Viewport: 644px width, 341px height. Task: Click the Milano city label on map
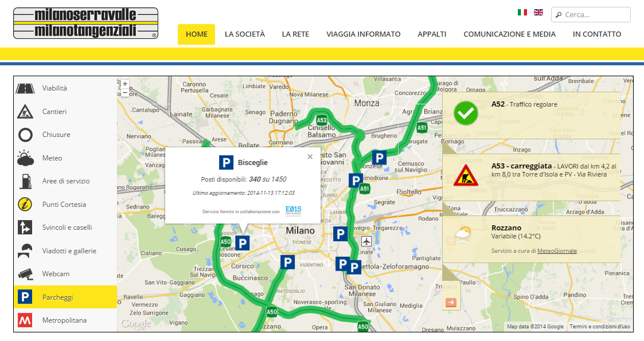[x=300, y=230]
